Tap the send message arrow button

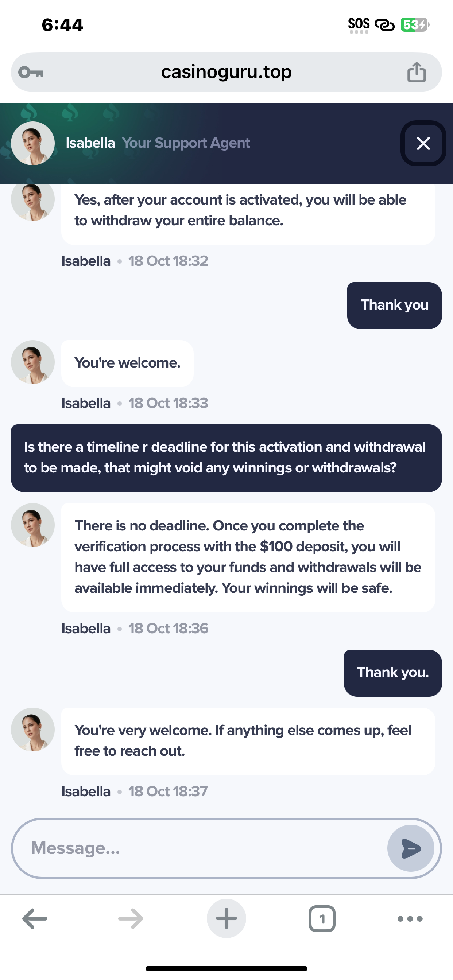click(410, 848)
